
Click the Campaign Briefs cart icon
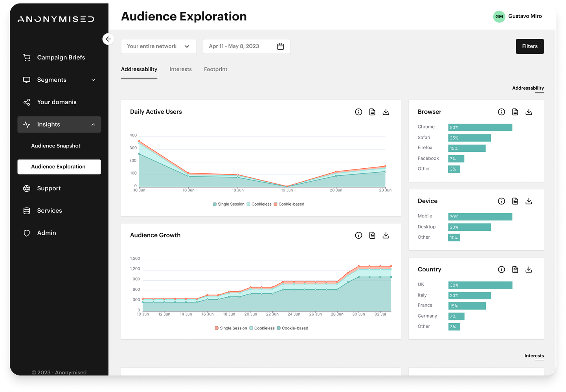[x=27, y=57]
